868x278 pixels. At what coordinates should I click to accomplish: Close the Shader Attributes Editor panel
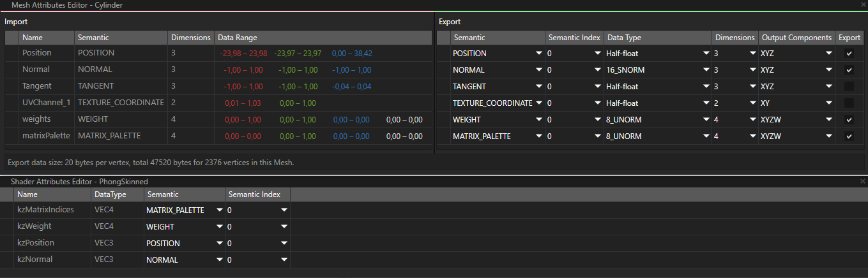[863, 182]
